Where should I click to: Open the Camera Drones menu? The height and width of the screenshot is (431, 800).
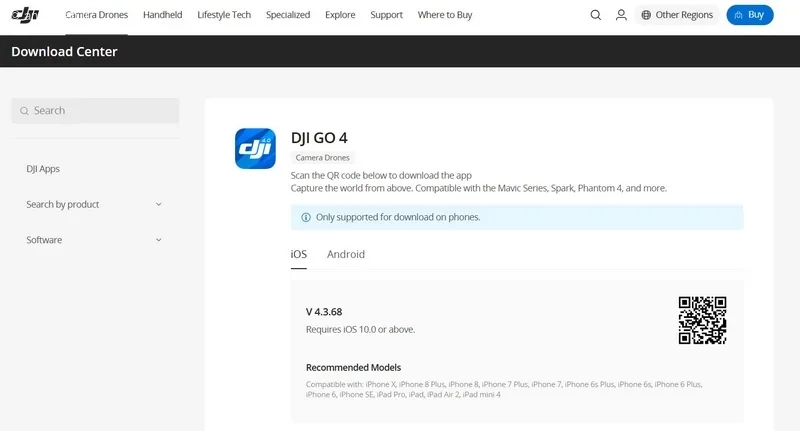click(96, 15)
